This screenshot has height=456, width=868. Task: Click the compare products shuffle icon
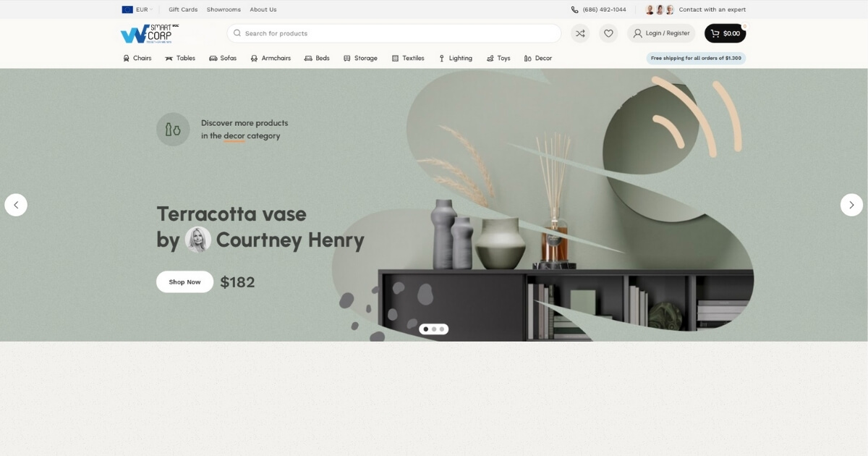click(x=579, y=33)
